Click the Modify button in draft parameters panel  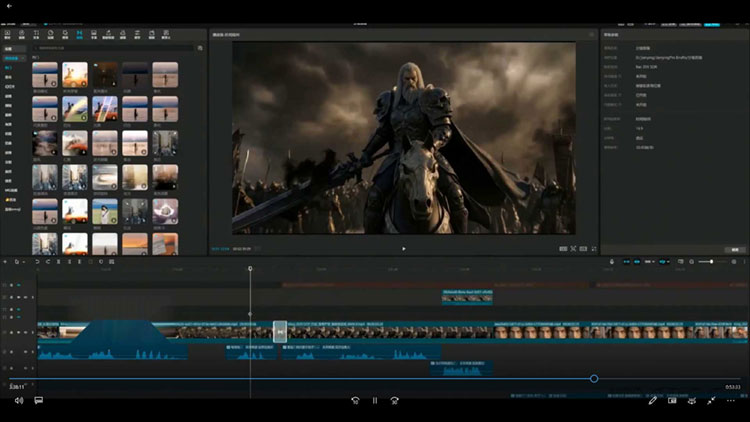click(x=735, y=248)
